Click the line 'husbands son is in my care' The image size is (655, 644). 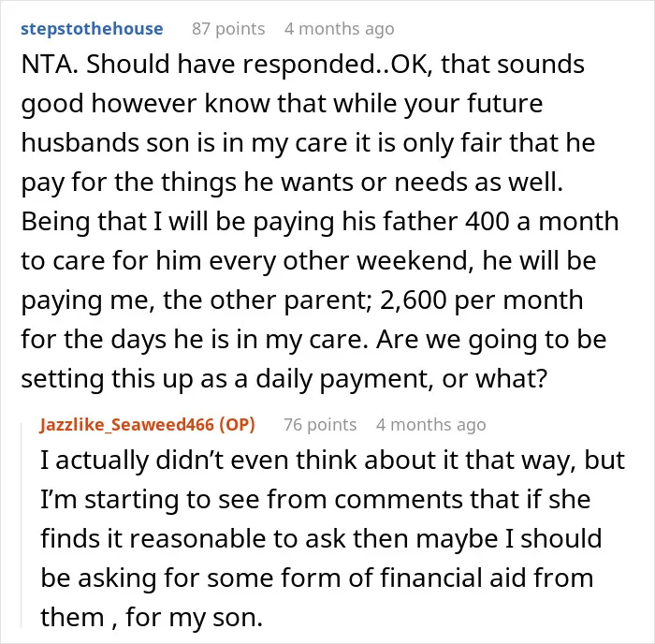click(308, 143)
